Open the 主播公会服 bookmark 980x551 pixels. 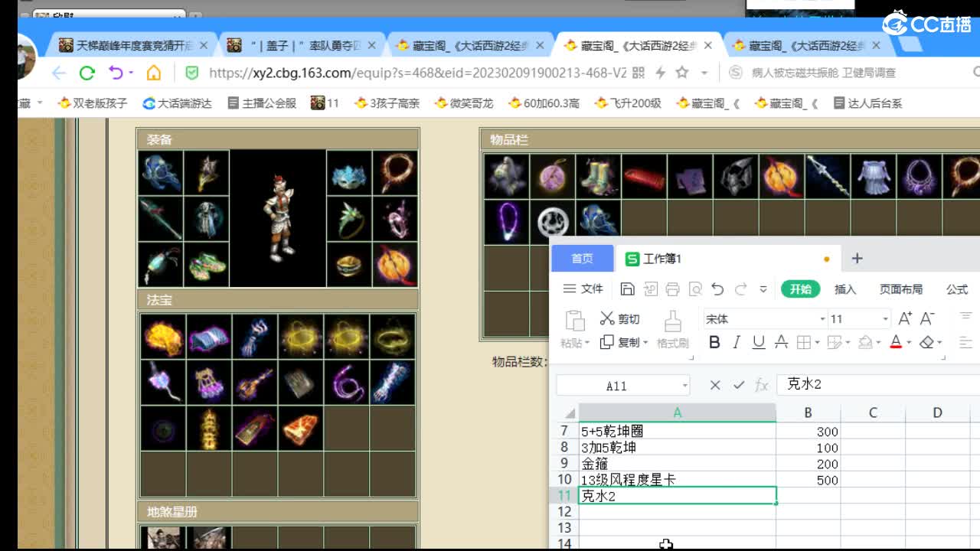pyautogui.click(x=262, y=103)
